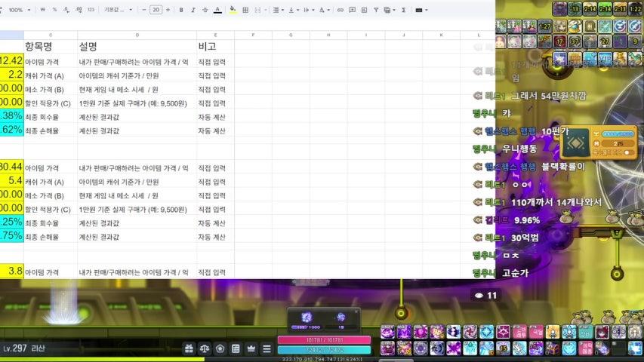Screen dimensions: 644x362
Task: Open the font family dropdown
Action: [x=119, y=10]
